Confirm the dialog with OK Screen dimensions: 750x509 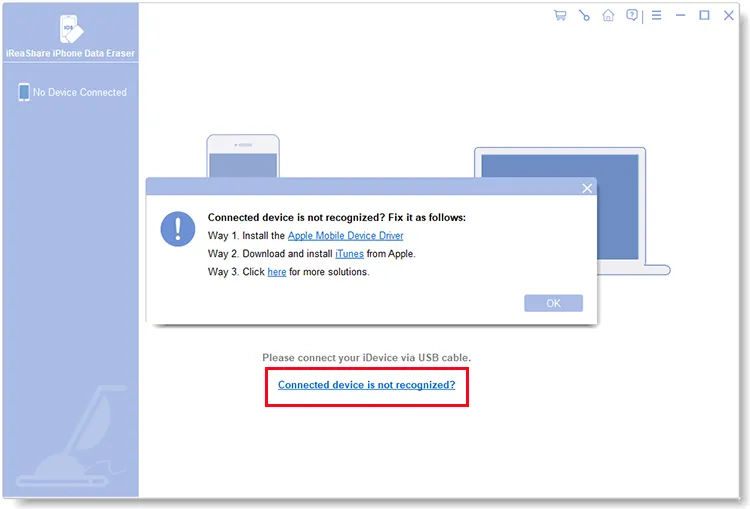(x=553, y=303)
